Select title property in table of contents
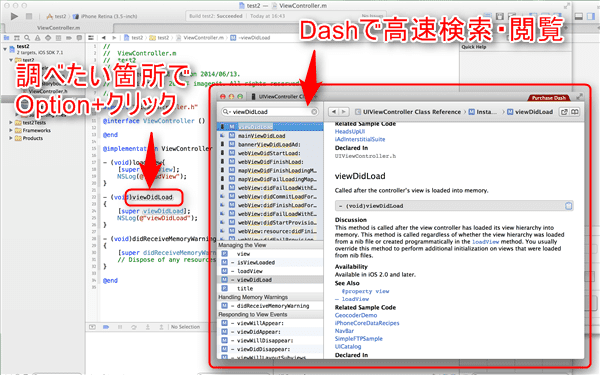Image resolution: width=600 pixels, height=375 pixels. [x=270, y=289]
